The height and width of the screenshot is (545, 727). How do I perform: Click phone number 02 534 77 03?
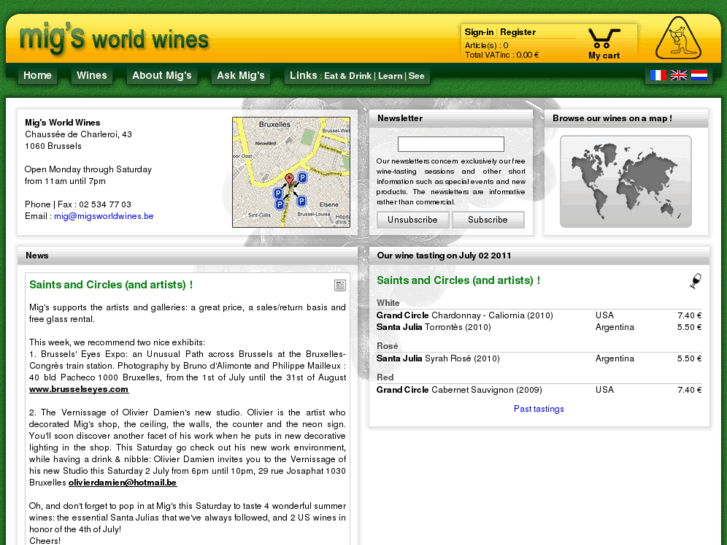(105, 205)
